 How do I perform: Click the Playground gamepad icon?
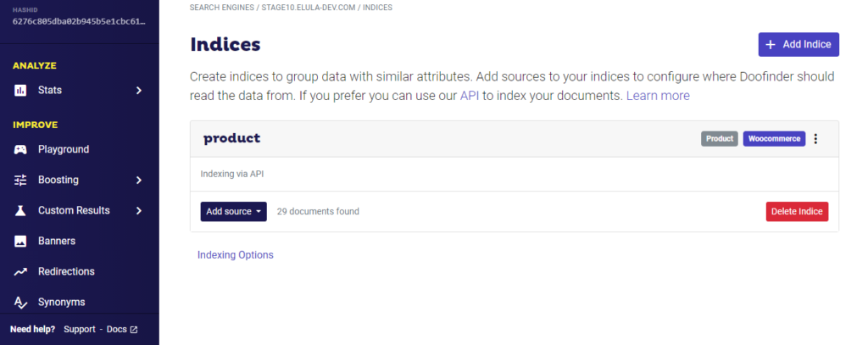tap(20, 149)
